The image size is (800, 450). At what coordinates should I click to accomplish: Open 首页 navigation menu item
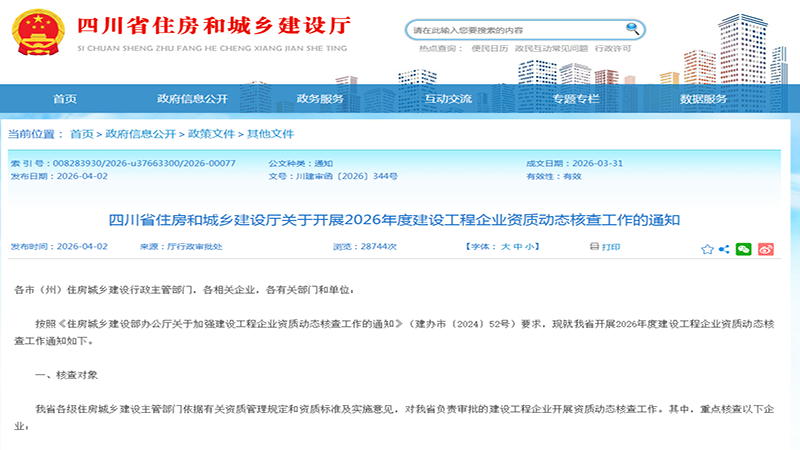coord(65,98)
